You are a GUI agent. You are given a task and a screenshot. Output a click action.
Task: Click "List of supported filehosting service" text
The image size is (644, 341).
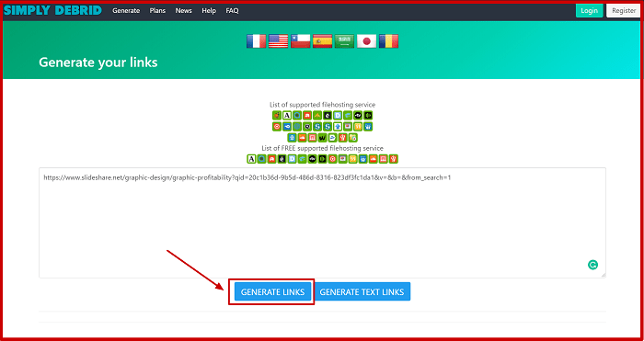pyautogui.click(x=322, y=105)
